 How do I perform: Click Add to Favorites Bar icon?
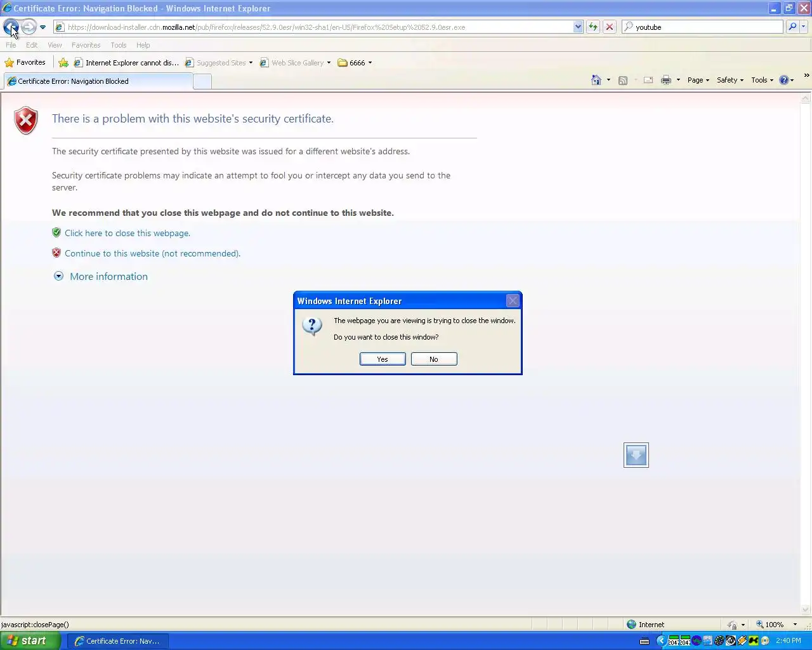pos(63,62)
